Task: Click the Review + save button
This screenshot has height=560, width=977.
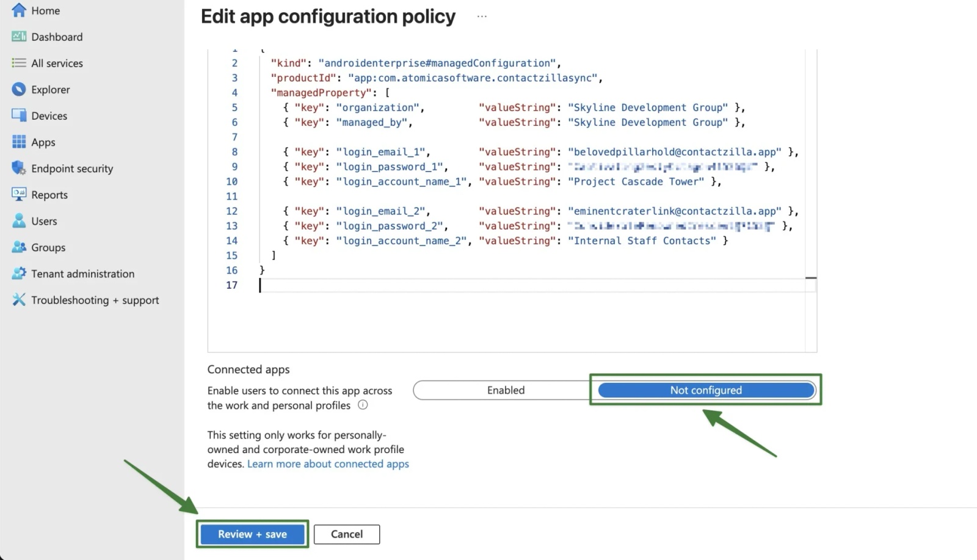Action: 252,534
